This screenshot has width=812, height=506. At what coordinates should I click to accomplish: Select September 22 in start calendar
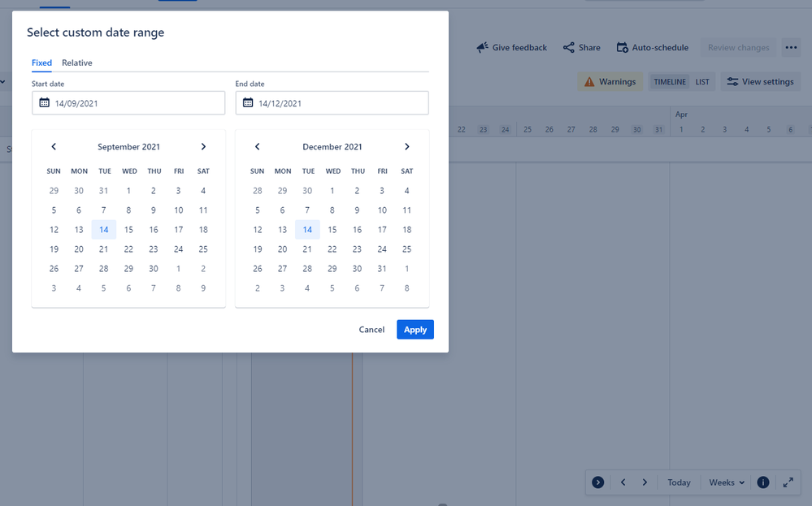pyautogui.click(x=128, y=249)
